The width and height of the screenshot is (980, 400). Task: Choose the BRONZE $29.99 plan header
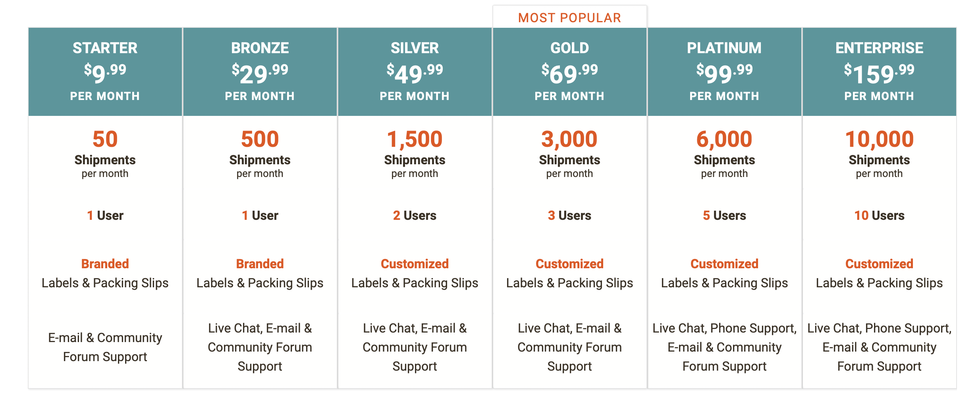pyautogui.click(x=260, y=72)
